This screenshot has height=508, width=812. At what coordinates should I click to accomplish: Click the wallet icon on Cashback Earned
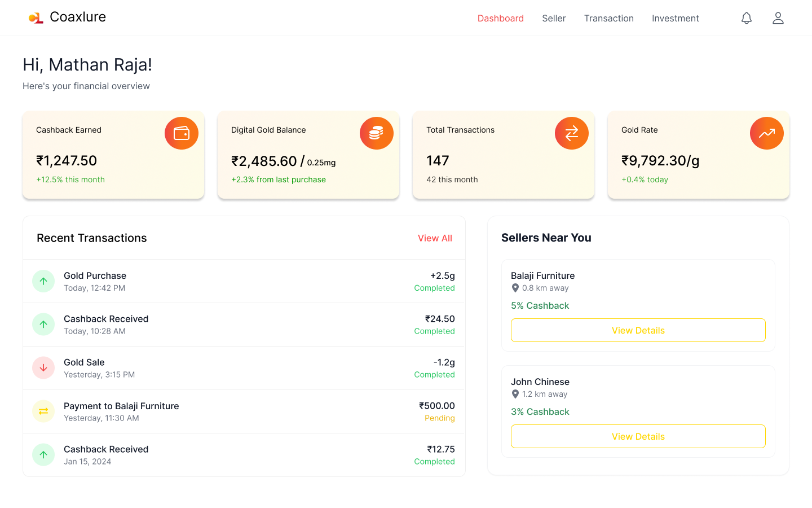181,133
